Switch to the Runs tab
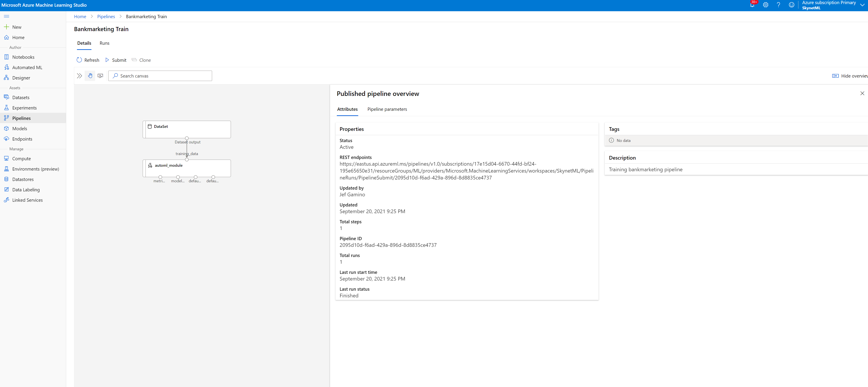This screenshot has height=387, width=868. pyautogui.click(x=104, y=43)
